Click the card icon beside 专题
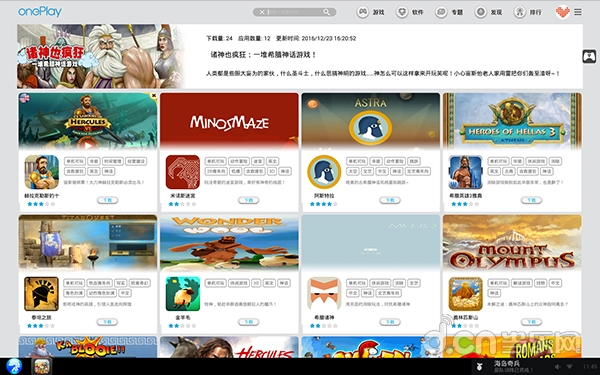600x375 pixels. coord(441,12)
